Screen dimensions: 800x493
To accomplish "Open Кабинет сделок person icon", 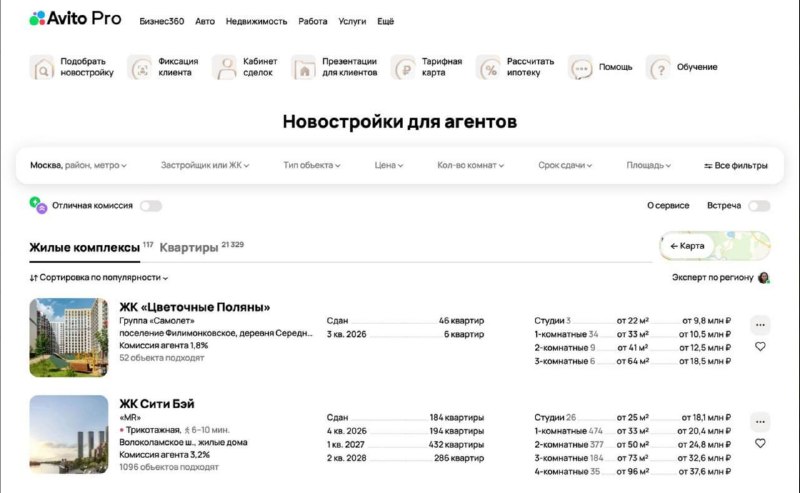I will tap(224, 67).
